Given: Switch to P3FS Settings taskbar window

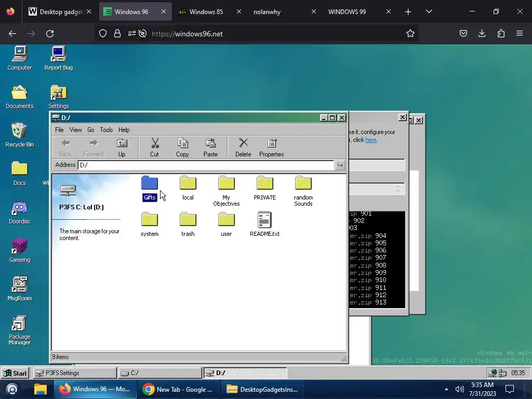Looking at the screenshot, I should click(75, 373).
